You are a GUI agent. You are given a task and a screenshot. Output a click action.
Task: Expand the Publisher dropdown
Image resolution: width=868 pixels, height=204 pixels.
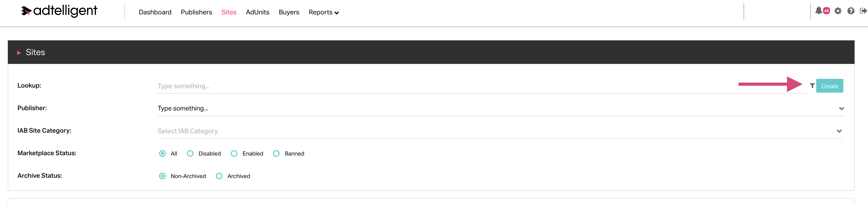841,109
